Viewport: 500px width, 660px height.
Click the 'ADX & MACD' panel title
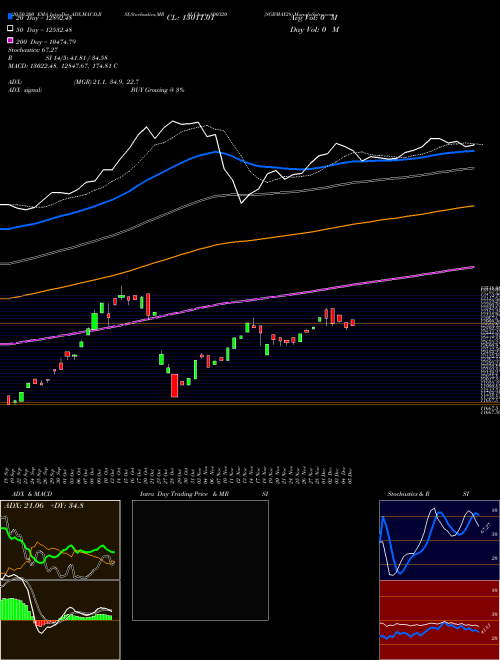(x=32, y=494)
